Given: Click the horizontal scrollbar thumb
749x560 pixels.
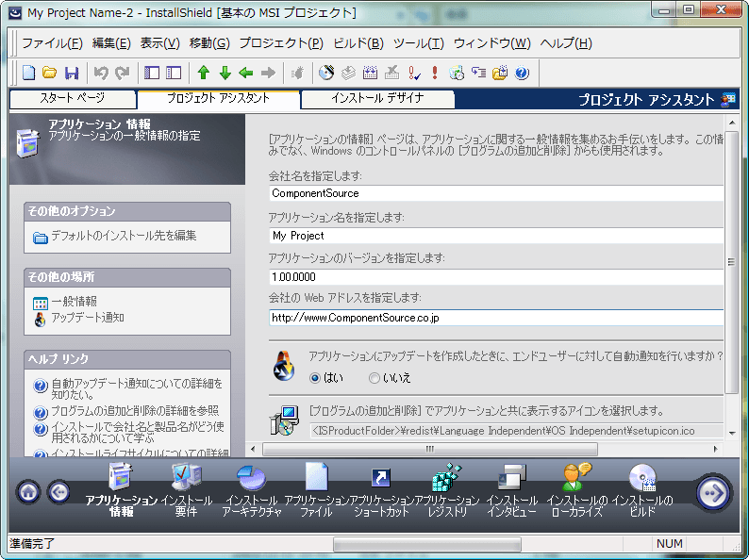Looking at the screenshot, I should pyautogui.click(x=430, y=449).
